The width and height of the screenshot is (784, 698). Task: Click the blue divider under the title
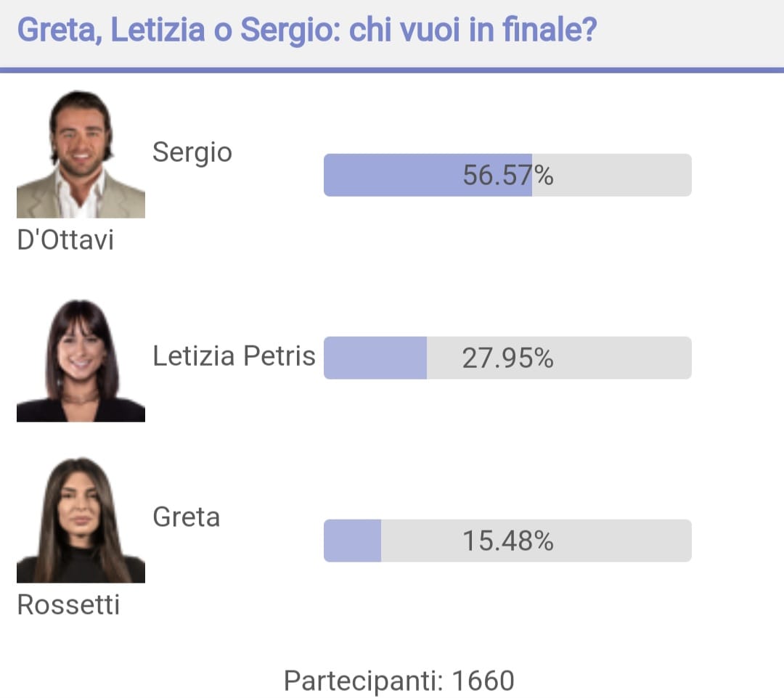coord(392,70)
